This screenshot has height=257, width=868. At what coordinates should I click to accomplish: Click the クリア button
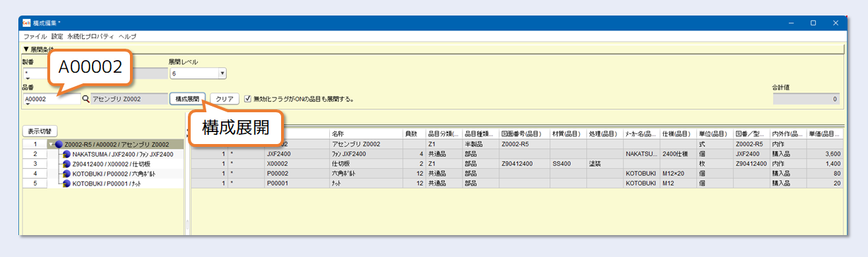pyautogui.click(x=225, y=100)
